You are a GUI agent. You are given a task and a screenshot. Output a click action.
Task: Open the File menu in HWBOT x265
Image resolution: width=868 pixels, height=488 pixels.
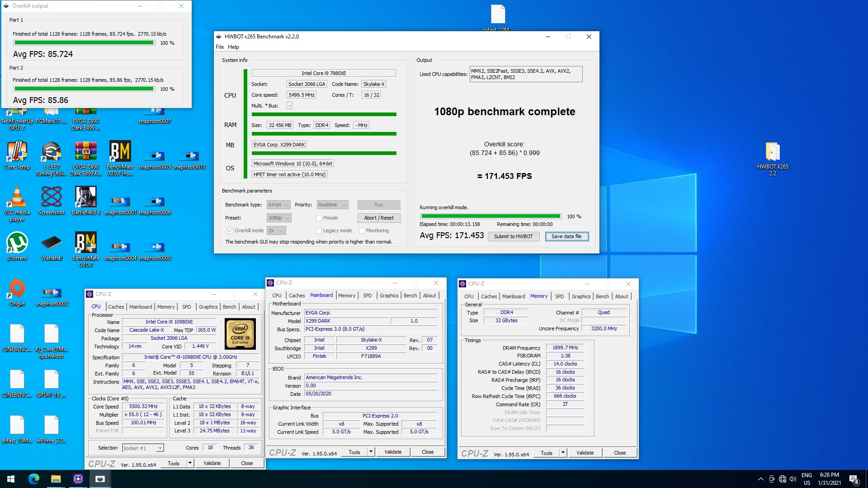(x=220, y=47)
